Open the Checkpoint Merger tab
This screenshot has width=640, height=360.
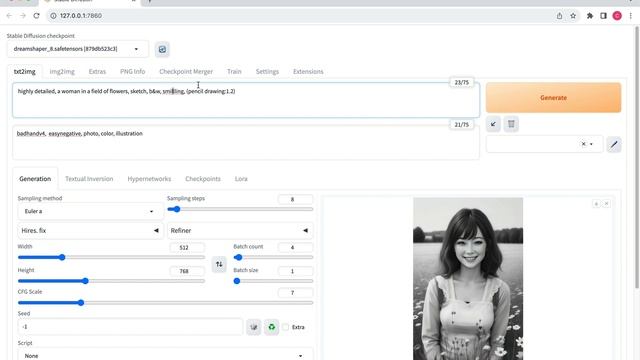click(186, 71)
